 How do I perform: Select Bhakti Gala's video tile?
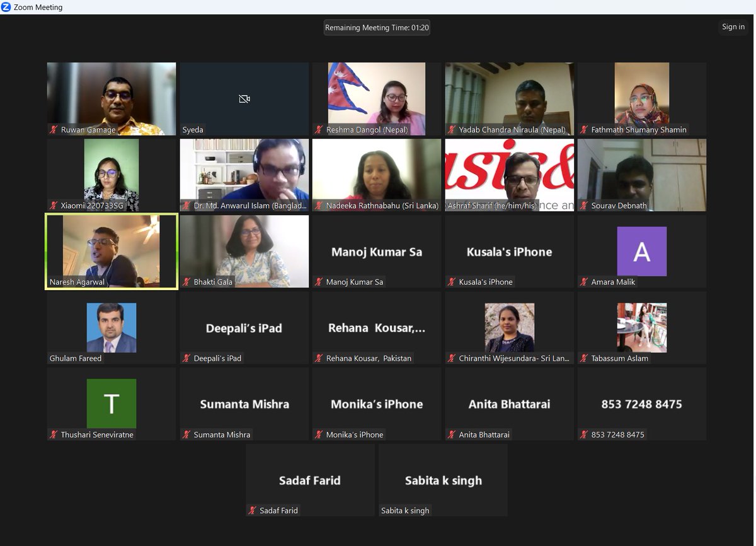(x=244, y=251)
